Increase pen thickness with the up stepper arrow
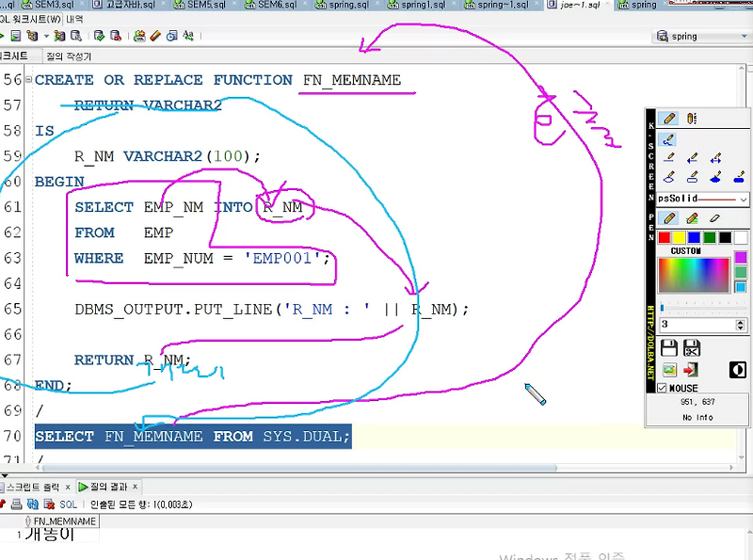The width and height of the screenshot is (753, 560). click(740, 319)
